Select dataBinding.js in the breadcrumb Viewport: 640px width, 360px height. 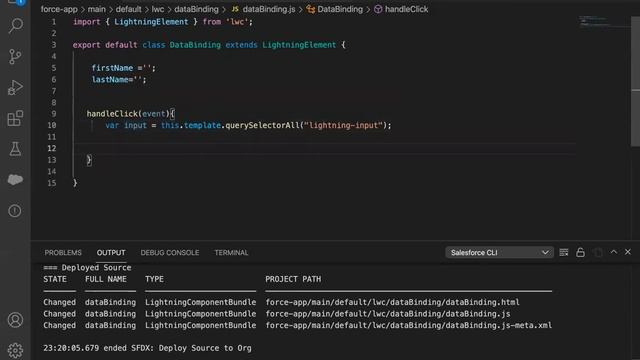[x=263, y=9]
